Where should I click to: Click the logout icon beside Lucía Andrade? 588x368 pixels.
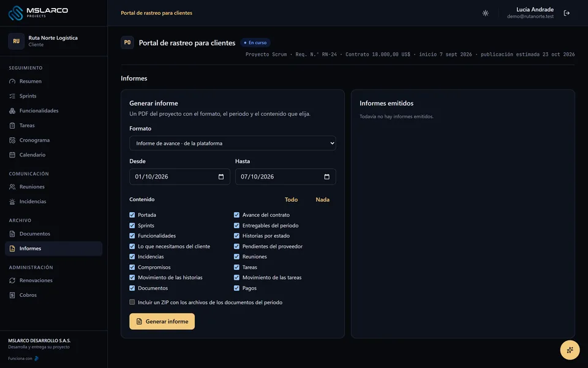(567, 13)
